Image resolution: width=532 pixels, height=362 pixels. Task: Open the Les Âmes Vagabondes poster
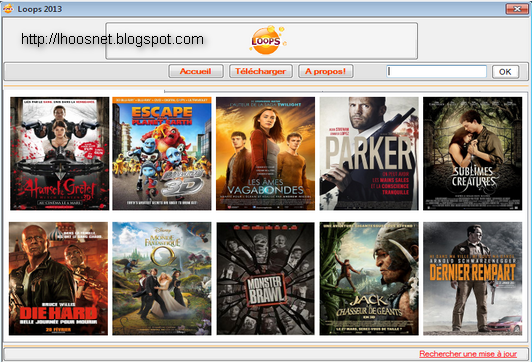tap(265, 153)
